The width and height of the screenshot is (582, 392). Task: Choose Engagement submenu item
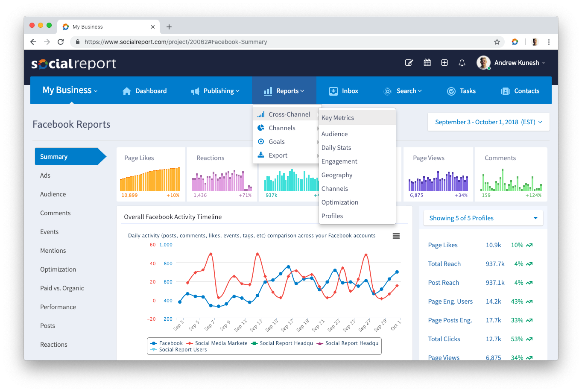click(x=358, y=161)
